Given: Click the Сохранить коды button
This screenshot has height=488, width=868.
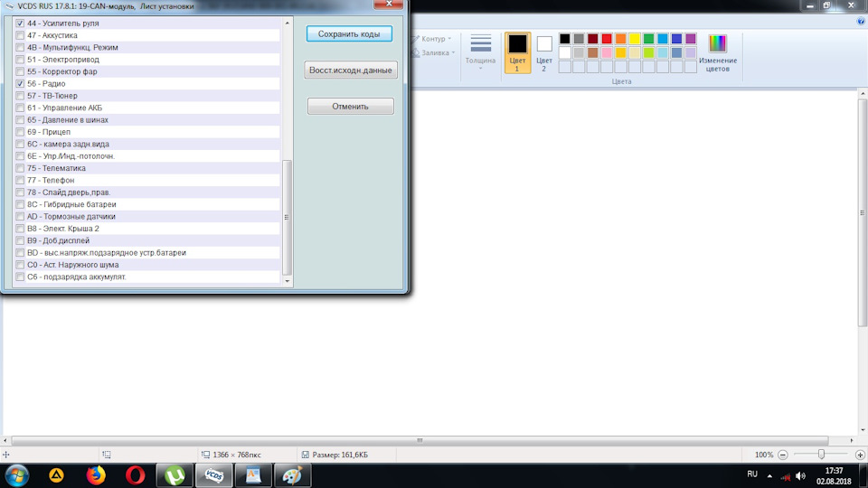Looking at the screenshot, I should [349, 33].
